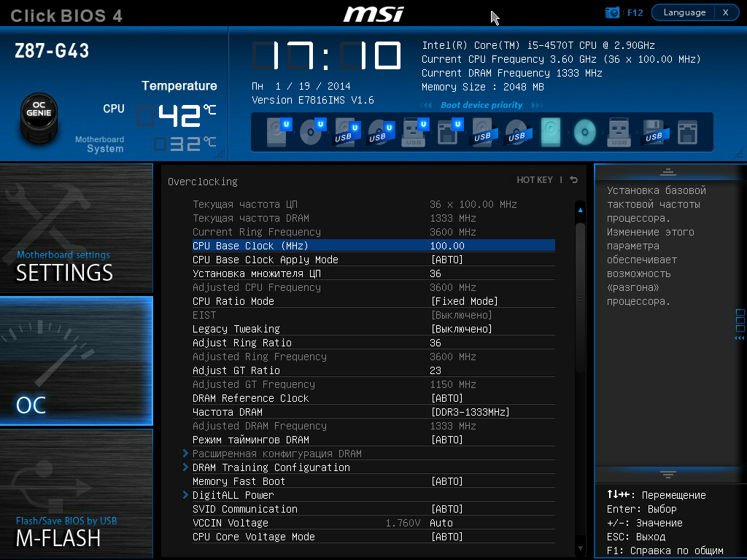The width and height of the screenshot is (747, 560).
Task: Close the BIOS with the X button
Action: (x=726, y=12)
